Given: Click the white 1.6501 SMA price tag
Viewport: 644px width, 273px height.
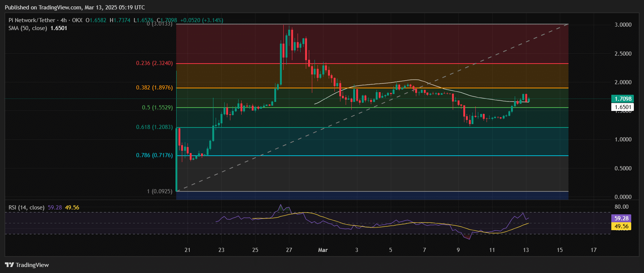Looking at the screenshot, I should [623, 107].
